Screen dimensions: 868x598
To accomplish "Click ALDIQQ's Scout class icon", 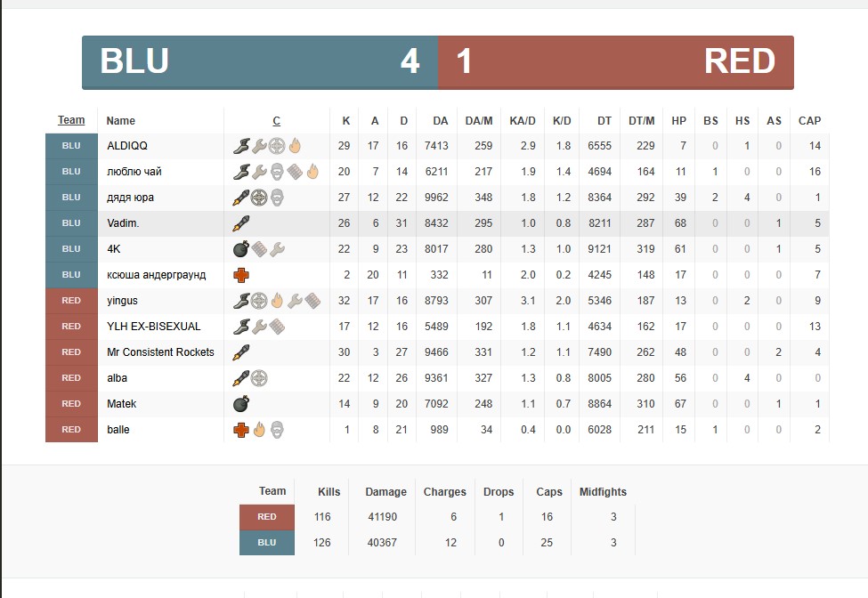I will [x=240, y=146].
